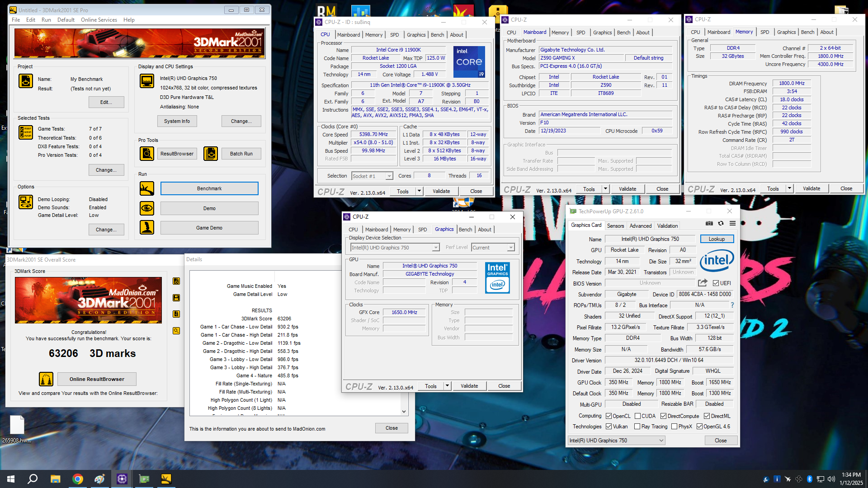
Task: Click the Bus Interface question mark in GPU-Z
Action: (x=732, y=305)
